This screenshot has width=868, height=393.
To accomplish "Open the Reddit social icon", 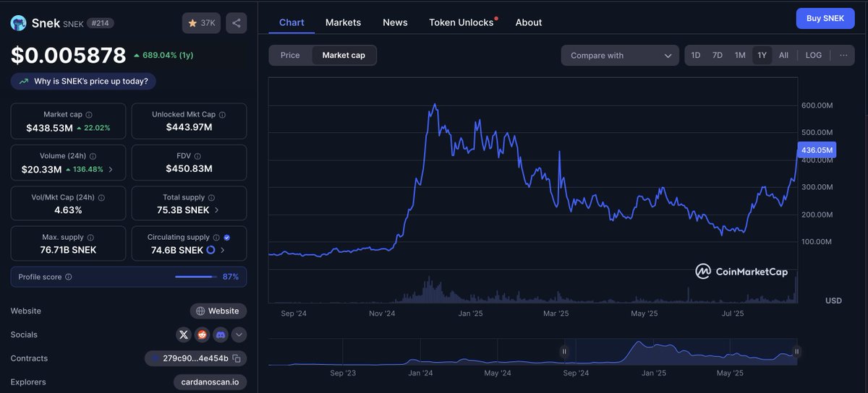I will point(202,334).
